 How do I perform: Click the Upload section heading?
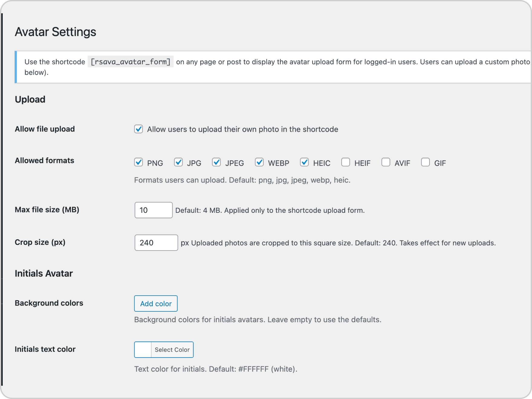pyautogui.click(x=30, y=99)
